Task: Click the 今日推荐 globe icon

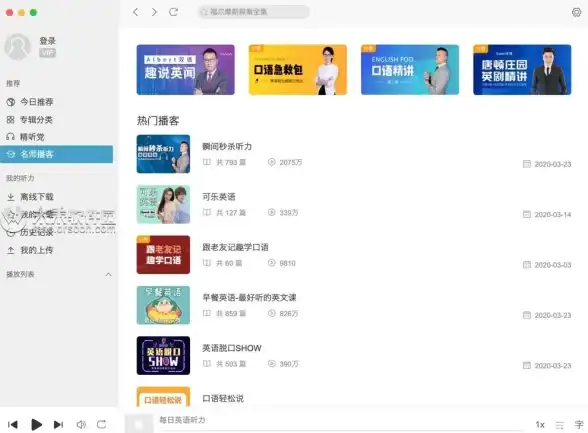Action: pyautogui.click(x=10, y=102)
